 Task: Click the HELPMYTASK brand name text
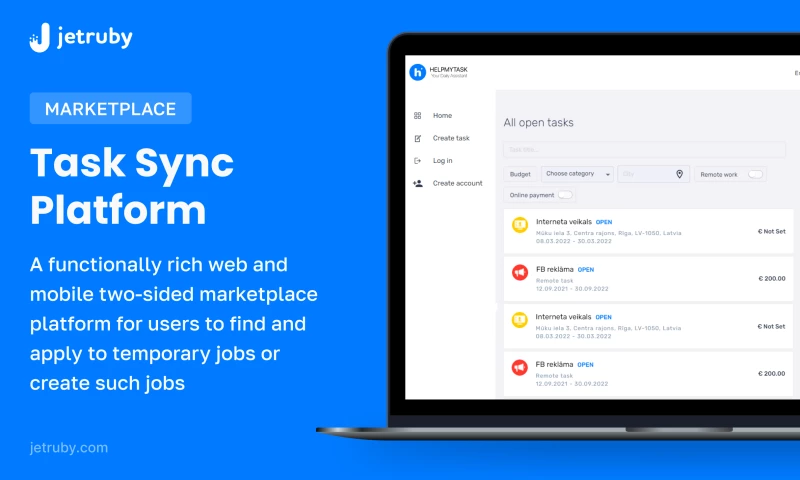coord(448,70)
